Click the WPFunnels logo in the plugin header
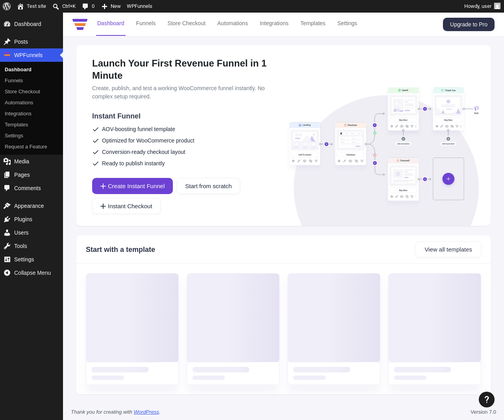The width and height of the screenshot is (504, 420). [x=80, y=24]
